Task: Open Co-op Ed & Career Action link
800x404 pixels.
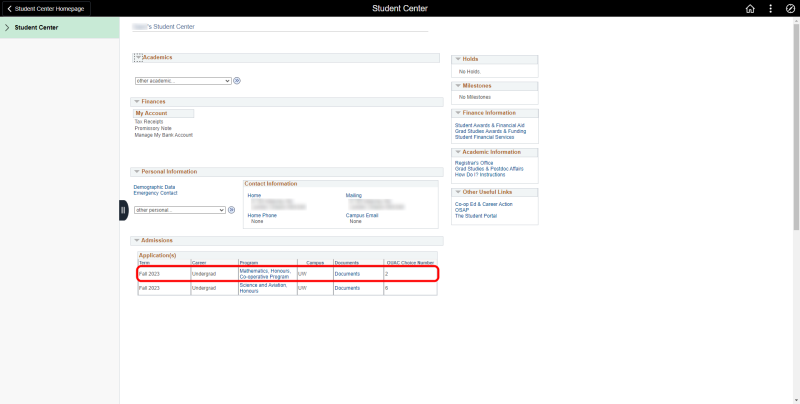Action: coord(484,204)
